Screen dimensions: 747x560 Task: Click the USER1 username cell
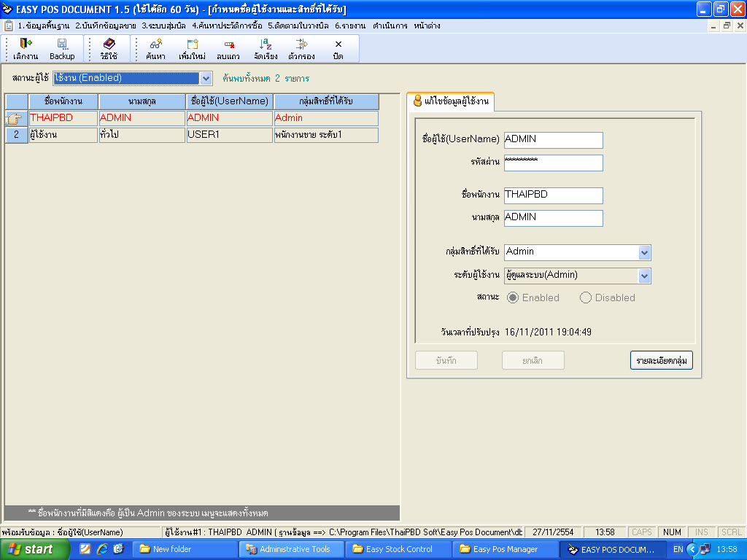pyautogui.click(x=230, y=135)
